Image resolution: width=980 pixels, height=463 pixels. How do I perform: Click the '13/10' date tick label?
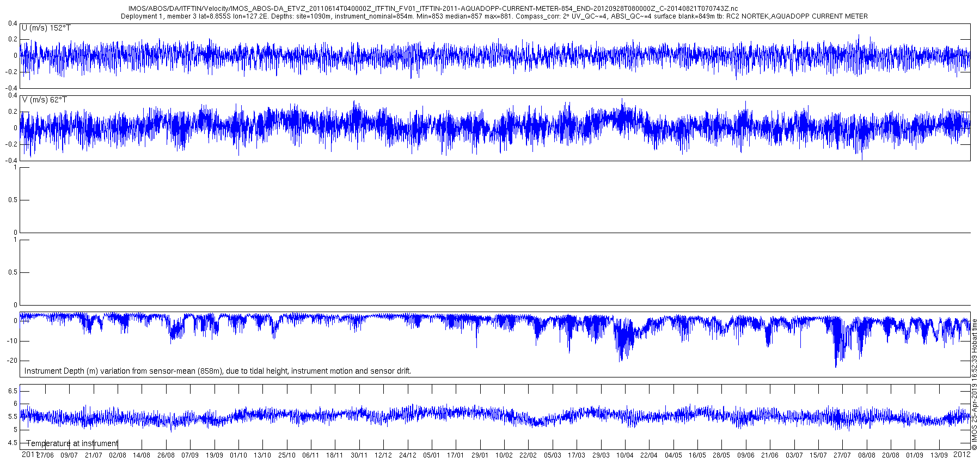(x=262, y=455)
